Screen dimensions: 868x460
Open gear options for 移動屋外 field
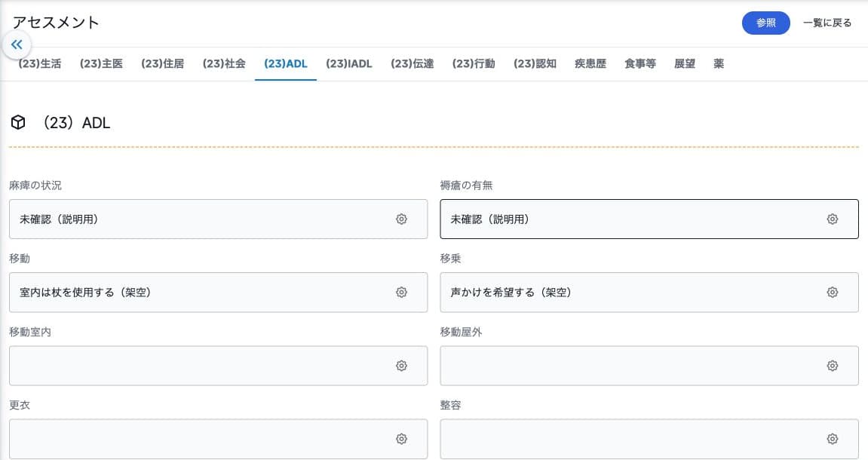coord(832,366)
